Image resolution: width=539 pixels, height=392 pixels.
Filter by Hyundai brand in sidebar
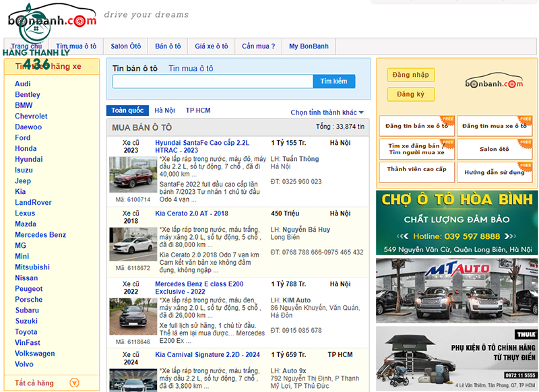29,159
